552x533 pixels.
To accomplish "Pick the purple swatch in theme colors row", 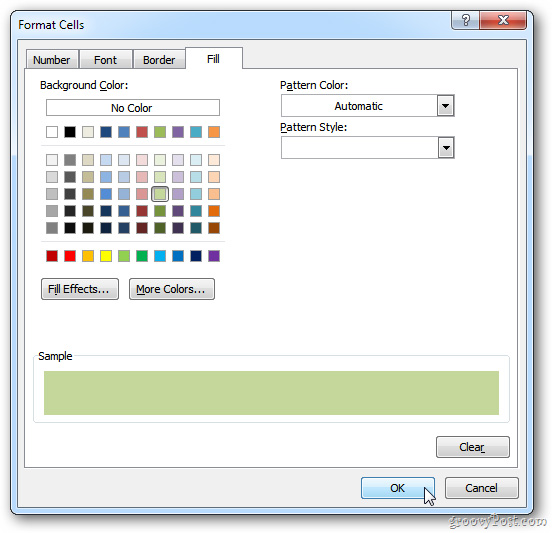I will pyautogui.click(x=178, y=132).
